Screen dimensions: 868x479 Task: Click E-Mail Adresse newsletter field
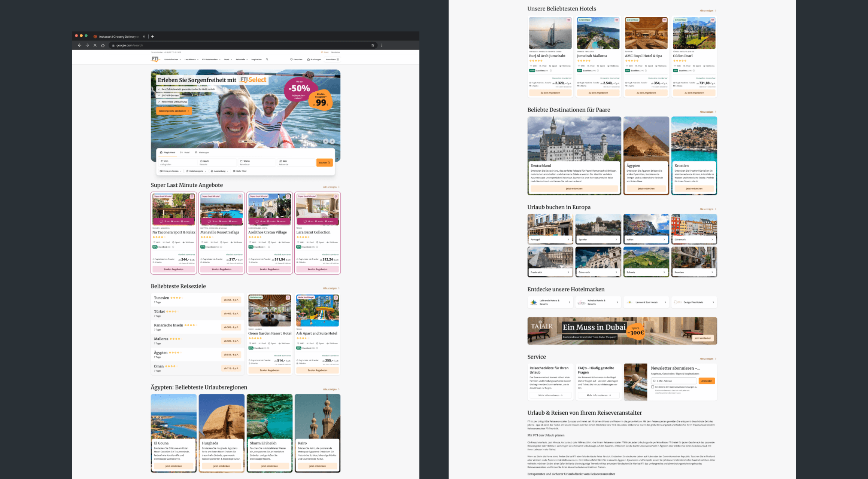click(674, 381)
